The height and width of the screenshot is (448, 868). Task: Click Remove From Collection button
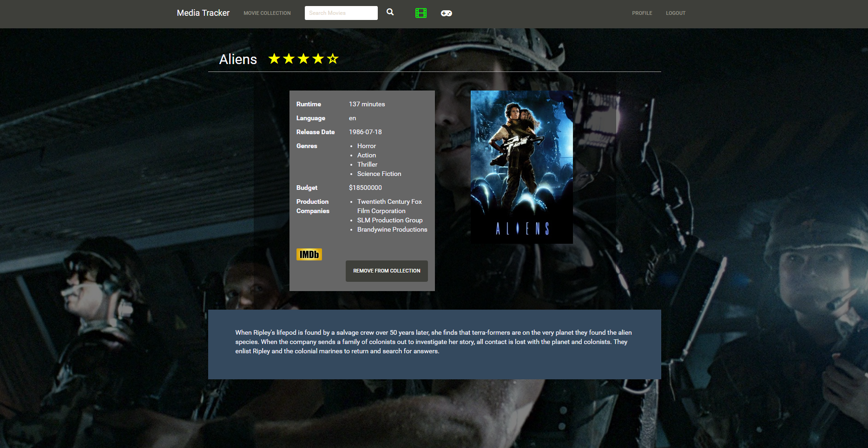[387, 271]
